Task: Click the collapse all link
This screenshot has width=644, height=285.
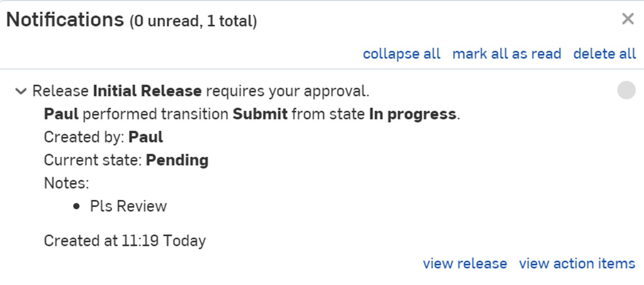Action: [401, 54]
